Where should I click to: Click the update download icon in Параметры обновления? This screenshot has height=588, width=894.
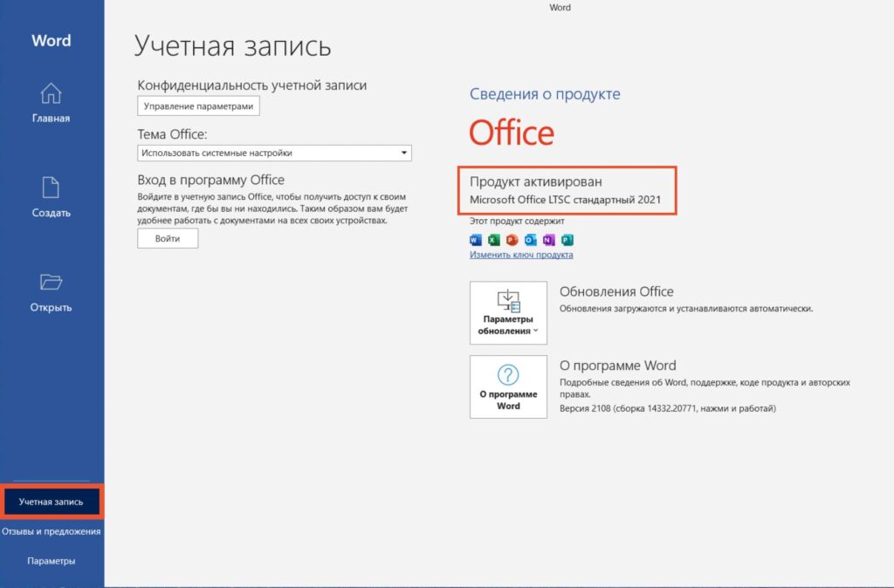508,301
